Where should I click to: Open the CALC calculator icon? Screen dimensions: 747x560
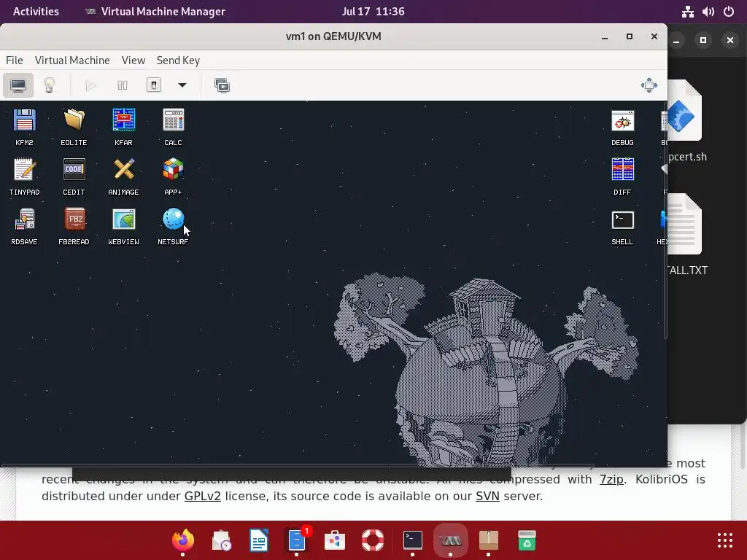pos(173,127)
